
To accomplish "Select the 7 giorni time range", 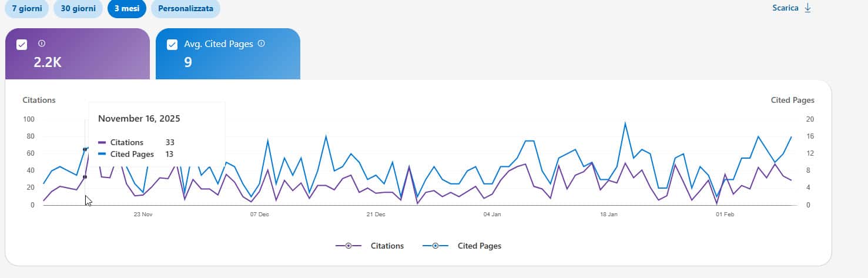I will [x=26, y=8].
